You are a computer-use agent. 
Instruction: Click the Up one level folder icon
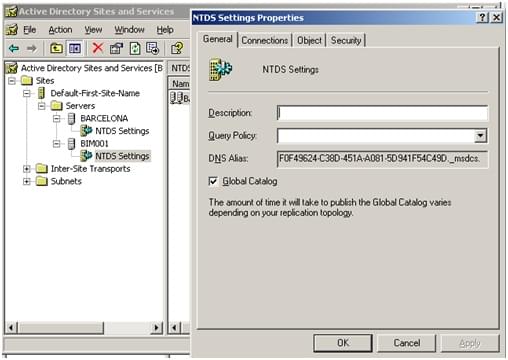56,48
